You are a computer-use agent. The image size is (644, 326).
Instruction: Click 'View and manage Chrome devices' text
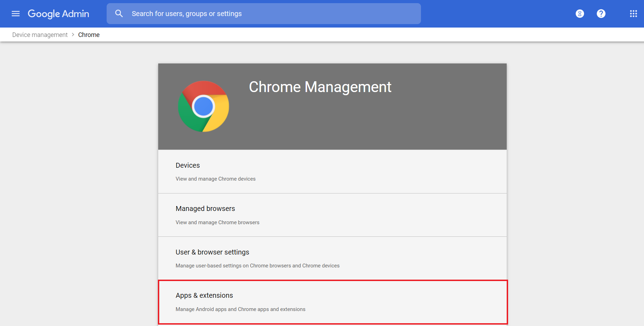tap(215, 179)
